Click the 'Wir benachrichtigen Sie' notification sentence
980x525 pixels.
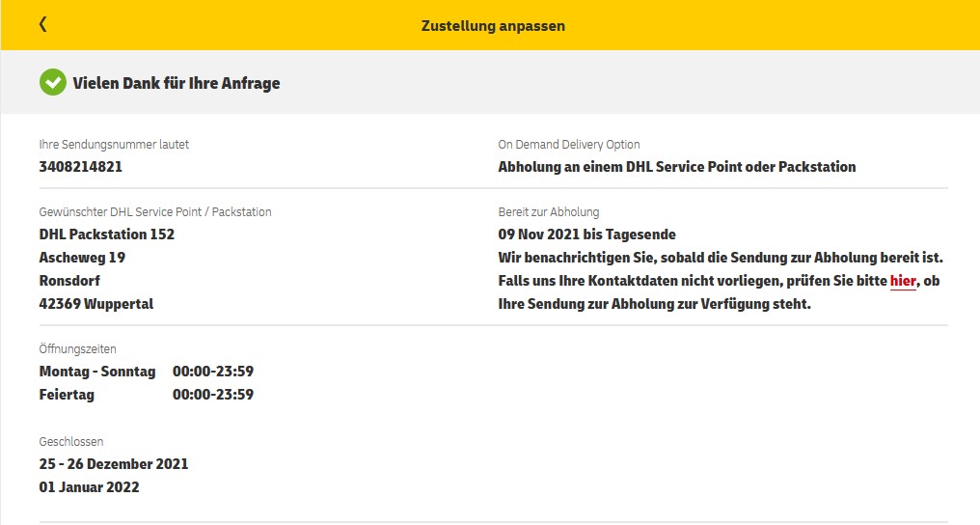(721, 258)
